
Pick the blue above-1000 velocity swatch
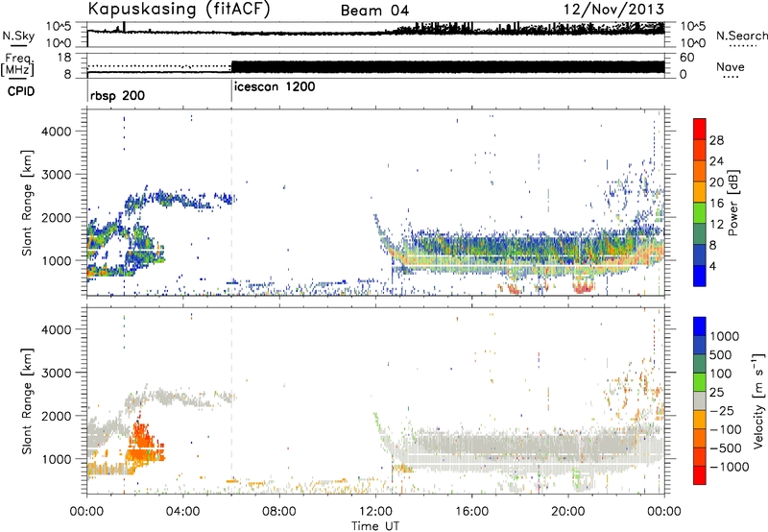pos(700,326)
